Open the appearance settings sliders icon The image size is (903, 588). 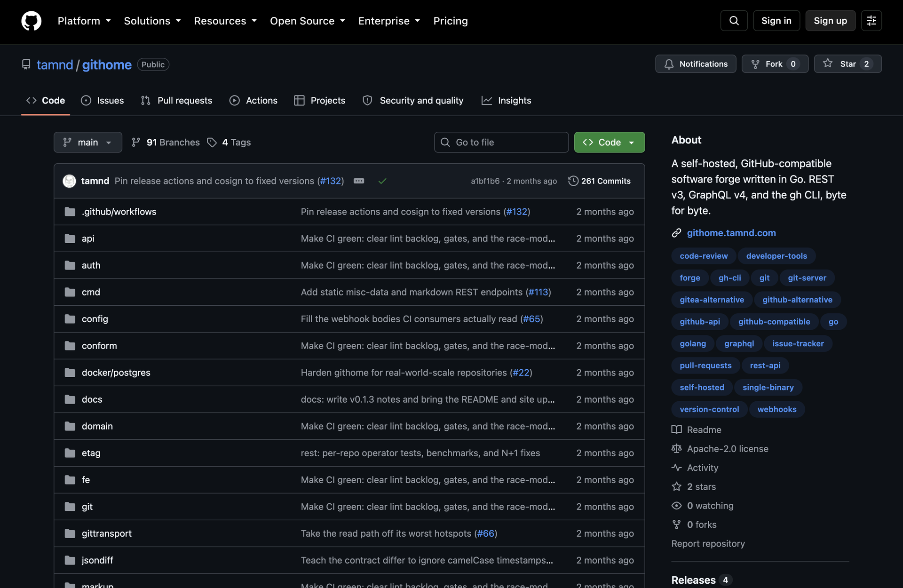871,21
